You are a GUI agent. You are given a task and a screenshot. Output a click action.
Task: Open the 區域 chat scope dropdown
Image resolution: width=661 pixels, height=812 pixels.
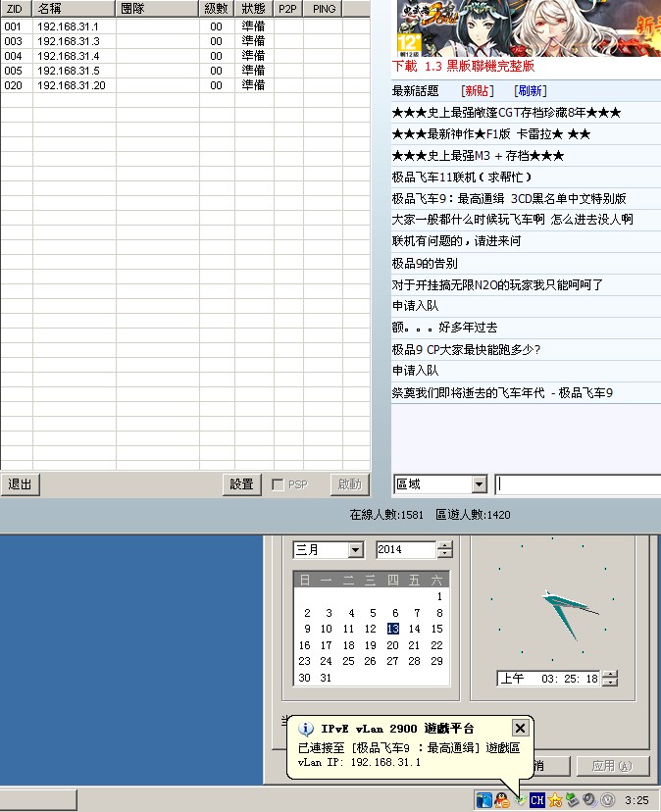click(479, 484)
